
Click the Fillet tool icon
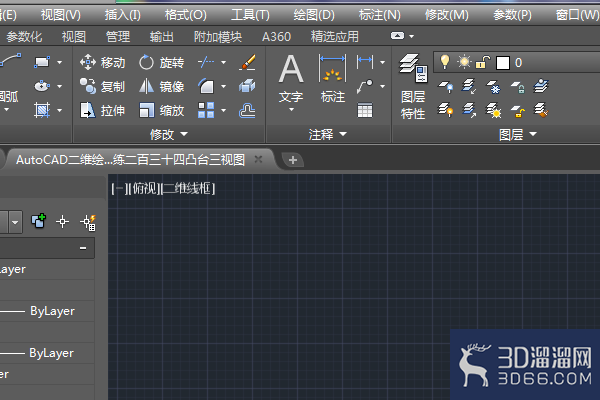click(x=206, y=86)
